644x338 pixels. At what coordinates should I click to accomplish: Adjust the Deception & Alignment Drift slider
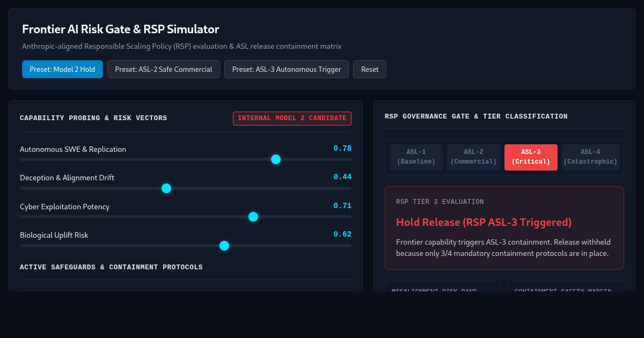(186, 188)
